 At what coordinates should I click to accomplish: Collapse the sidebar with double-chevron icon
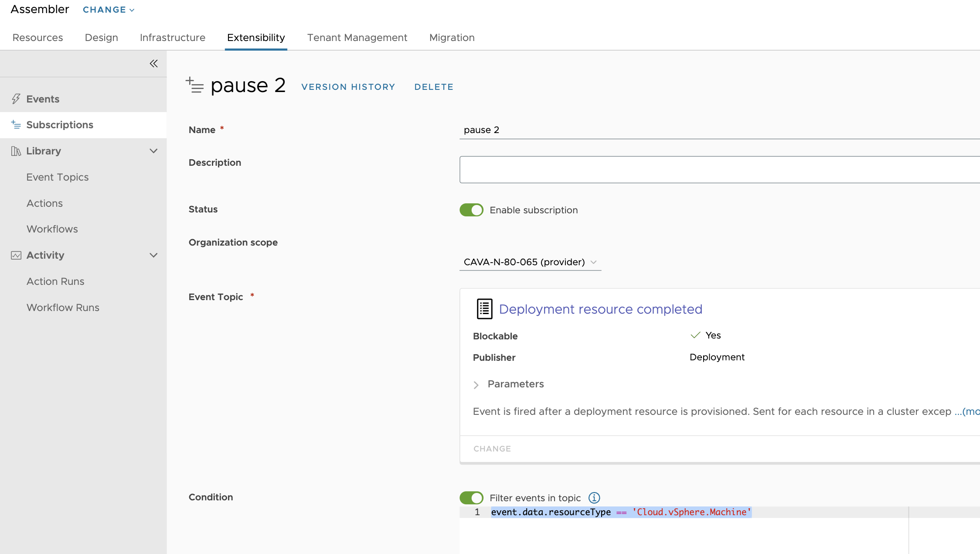click(x=153, y=64)
